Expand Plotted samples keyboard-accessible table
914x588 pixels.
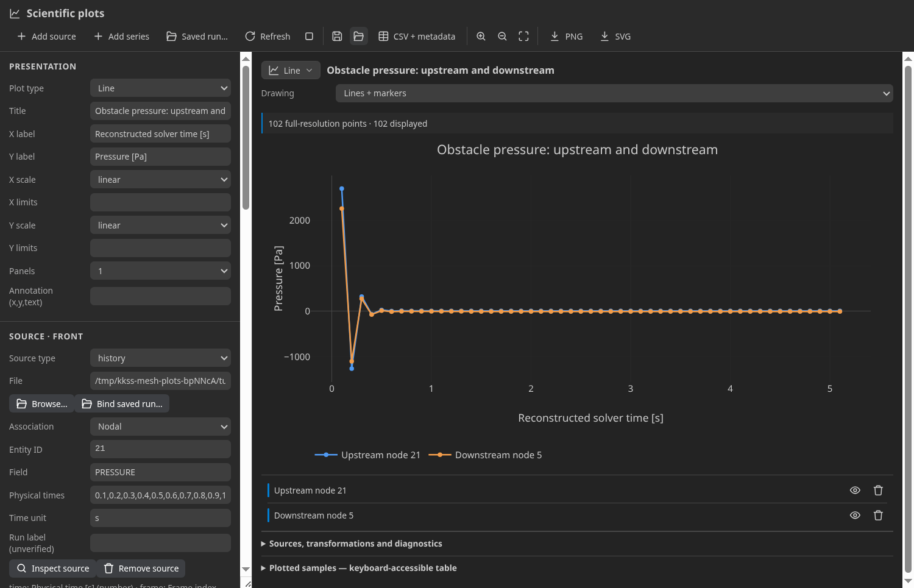point(359,568)
